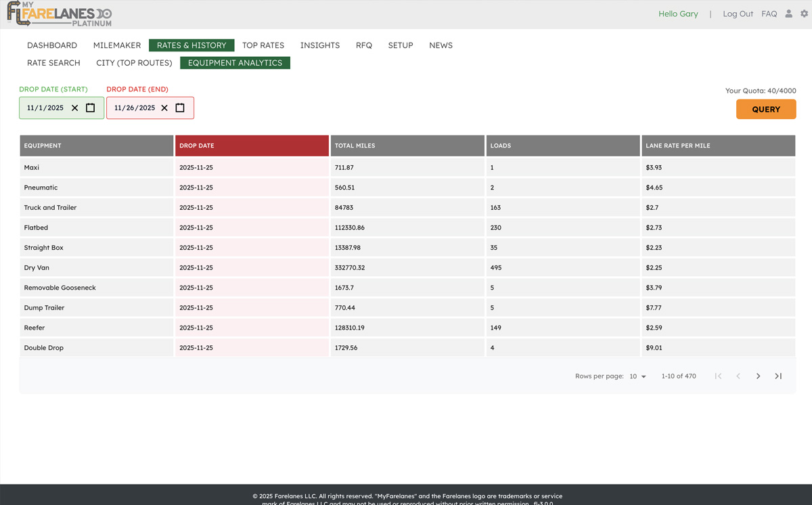Image resolution: width=812 pixels, height=505 pixels.
Task: Switch to Rate Search subtab
Action: tap(53, 63)
